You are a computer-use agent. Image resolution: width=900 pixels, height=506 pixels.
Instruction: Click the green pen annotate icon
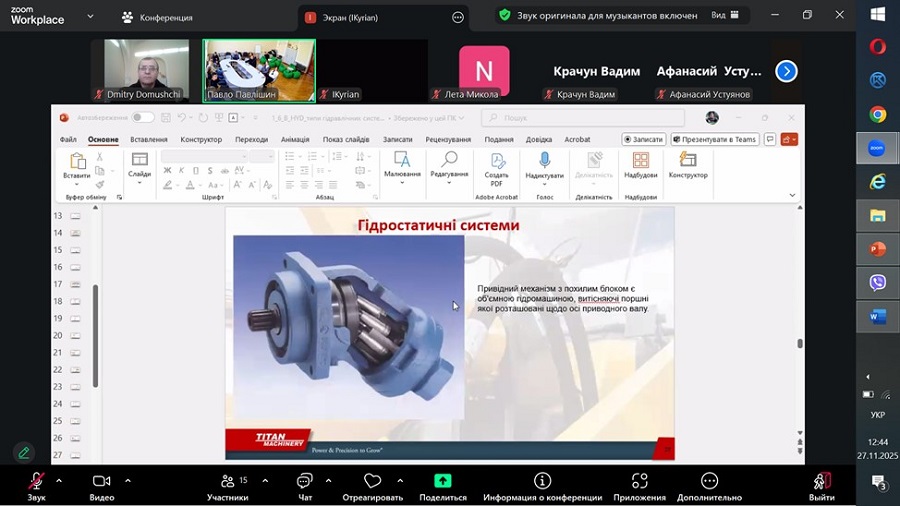click(24, 452)
